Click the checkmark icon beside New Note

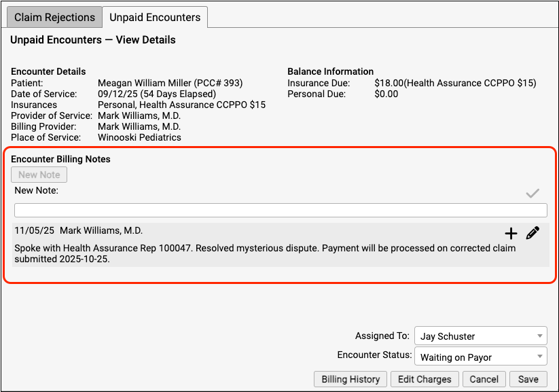click(533, 194)
